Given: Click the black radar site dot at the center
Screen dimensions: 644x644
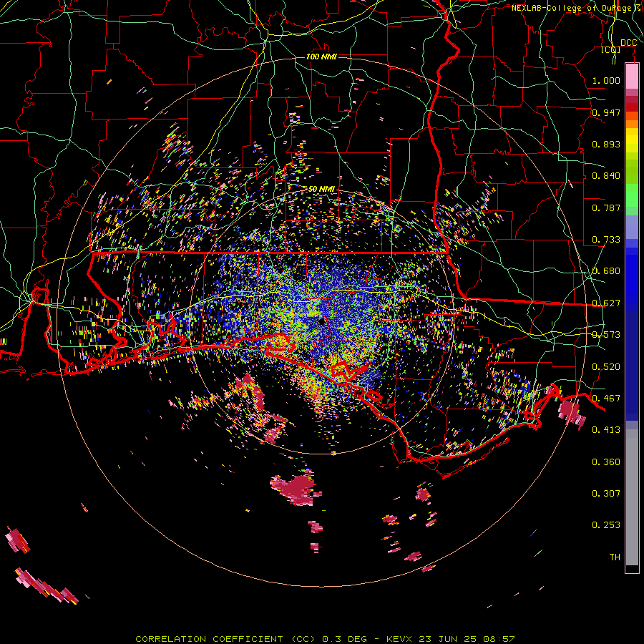Looking at the screenshot, I should pos(321,321).
